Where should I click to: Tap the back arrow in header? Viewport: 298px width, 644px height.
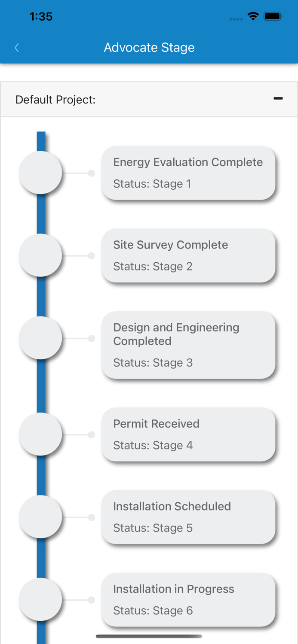17,48
